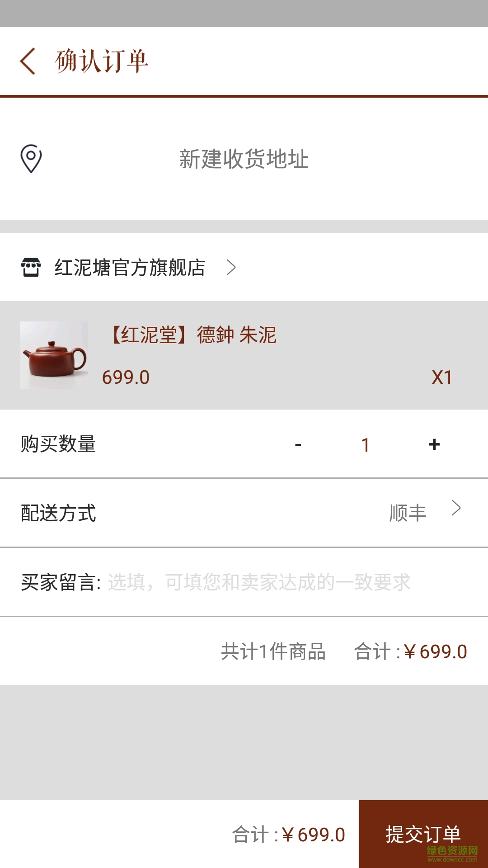Viewport: 488px width, 868px height.
Task: Open store page via 红泥塘官方旗舰店 chevron
Action: click(231, 267)
